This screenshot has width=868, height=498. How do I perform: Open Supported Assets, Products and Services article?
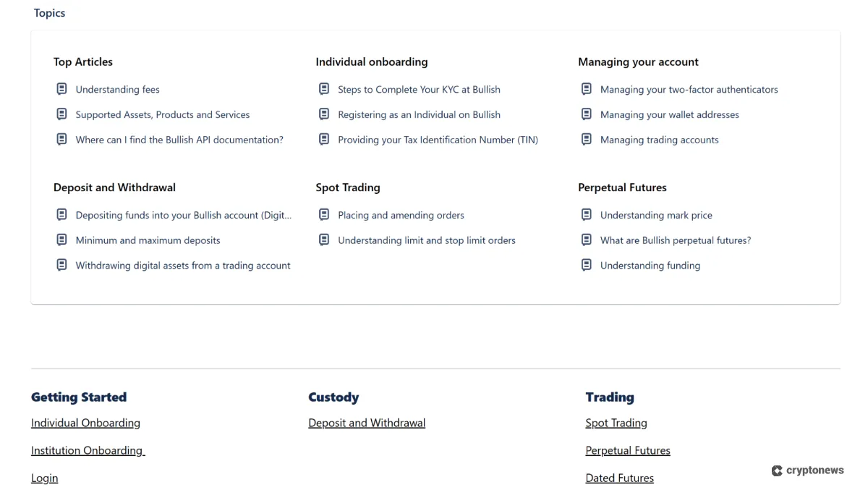pyautogui.click(x=163, y=115)
